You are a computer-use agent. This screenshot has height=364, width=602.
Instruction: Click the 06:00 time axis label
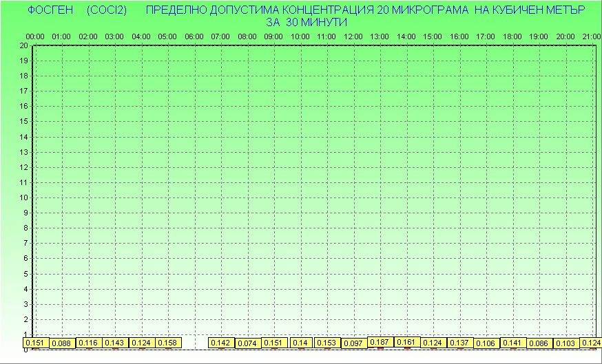tap(194, 36)
